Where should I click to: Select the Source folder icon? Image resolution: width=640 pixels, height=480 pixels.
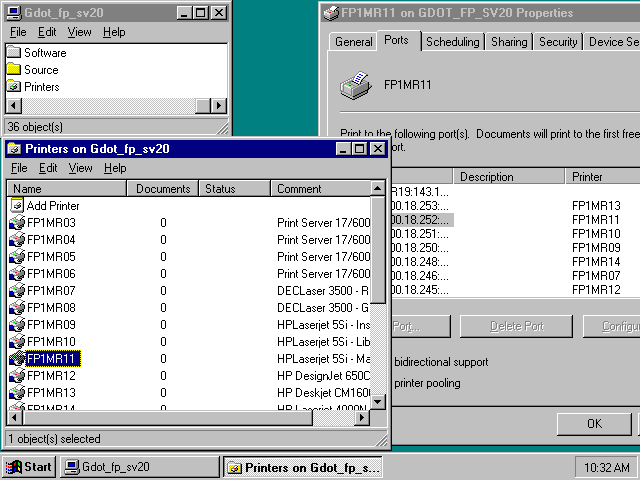(14, 69)
